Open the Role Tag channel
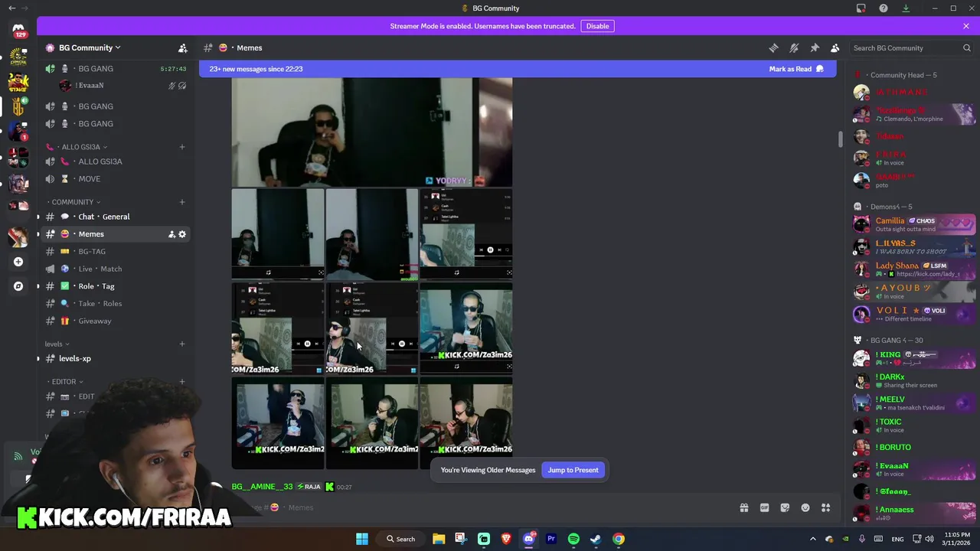The image size is (980, 551). pyautogui.click(x=116, y=286)
